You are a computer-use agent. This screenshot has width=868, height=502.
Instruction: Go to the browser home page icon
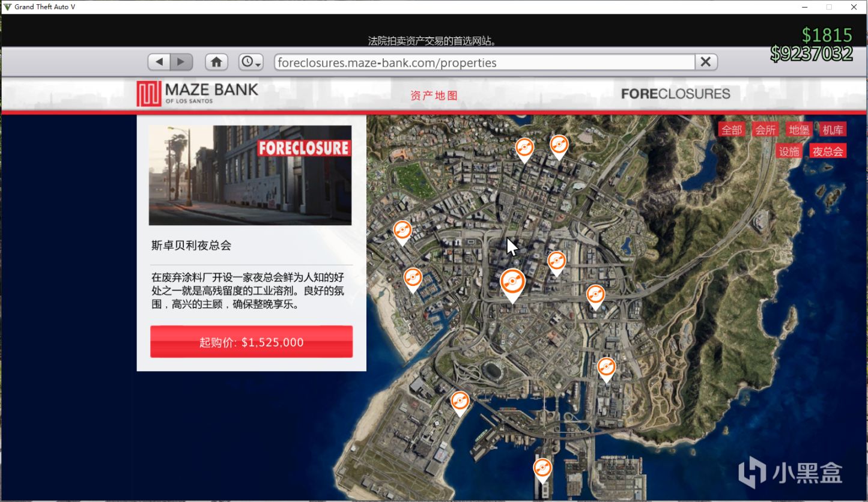216,62
